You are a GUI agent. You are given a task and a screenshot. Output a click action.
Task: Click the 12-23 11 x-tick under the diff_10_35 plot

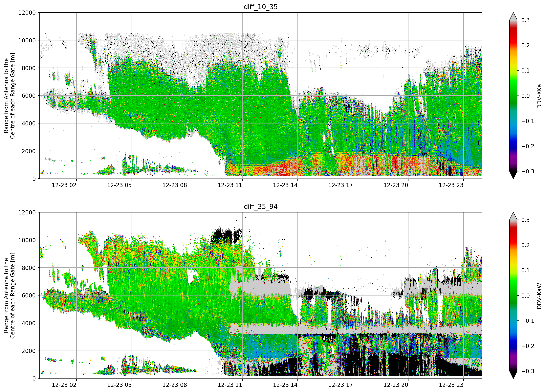pyautogui.click(x=230, y=185)
